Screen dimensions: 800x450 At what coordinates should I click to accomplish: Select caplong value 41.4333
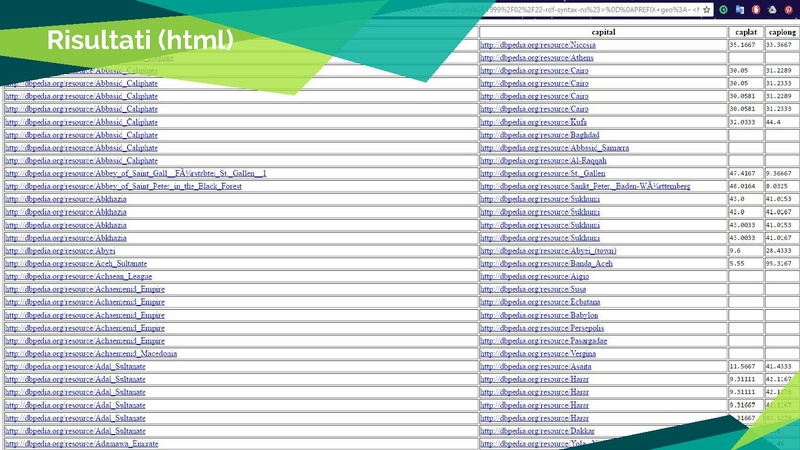[x=779, y=366]
